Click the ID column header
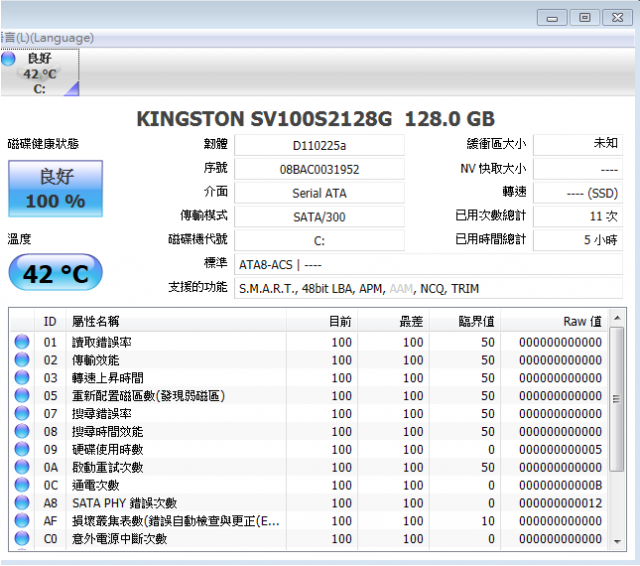Viewport: 640px width, 566px height. pos(50,321)
